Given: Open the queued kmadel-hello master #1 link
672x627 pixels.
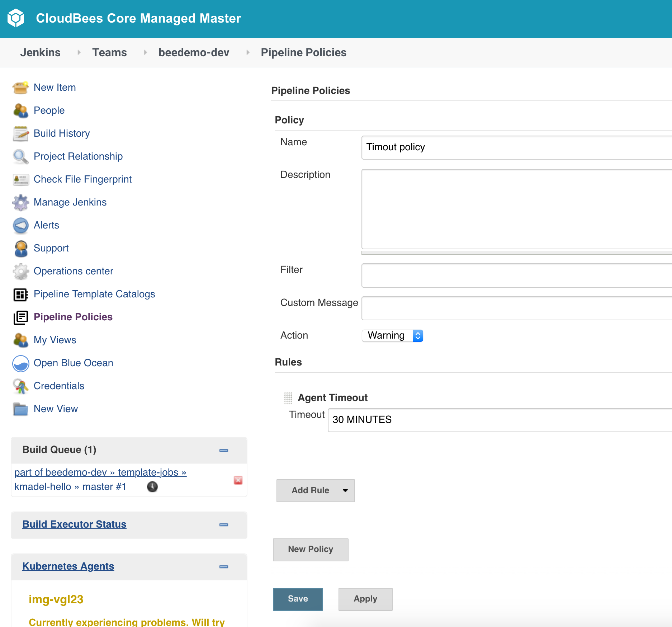Looking at the screenshot, I should pos(100,480).
